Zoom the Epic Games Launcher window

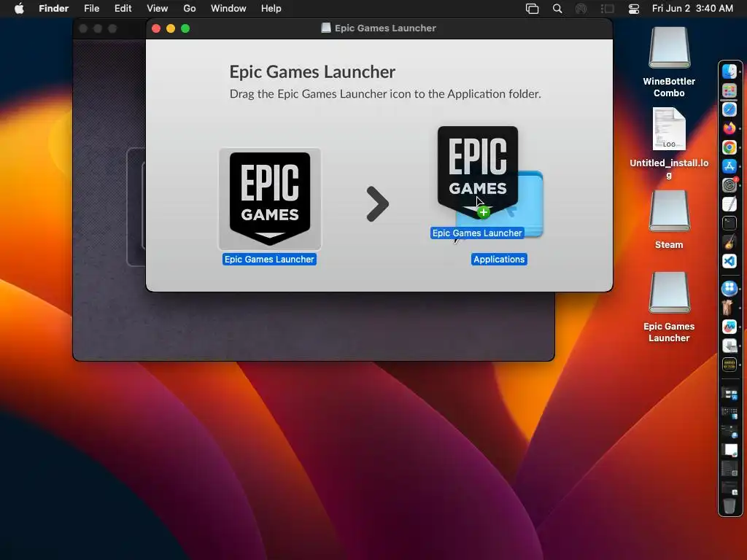point(185,28)
